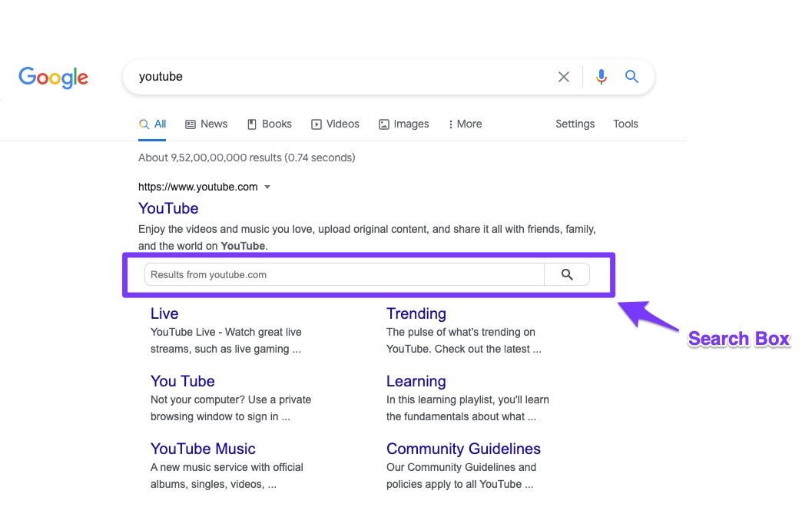Viewport: 812px width, 527px height.
Task: Expand the dropdown arrow next to youtube.com URL
Action: coord(267,187)
